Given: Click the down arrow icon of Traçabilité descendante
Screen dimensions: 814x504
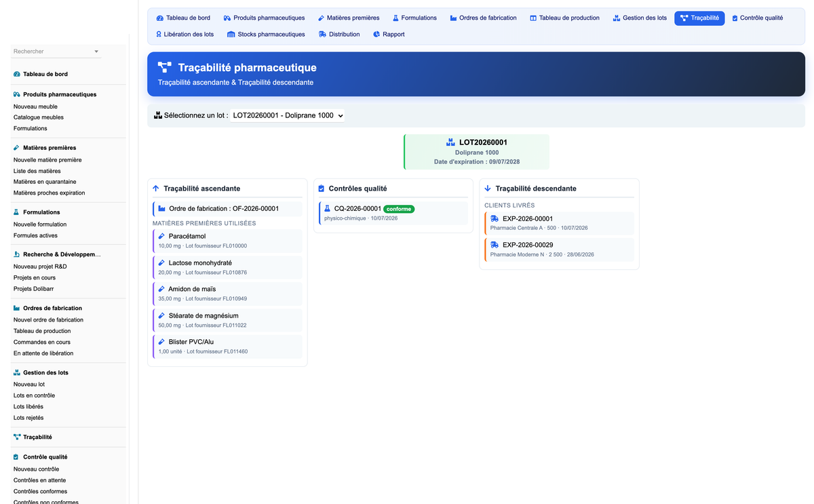Looking at the screenshot, I should point(488,189).
